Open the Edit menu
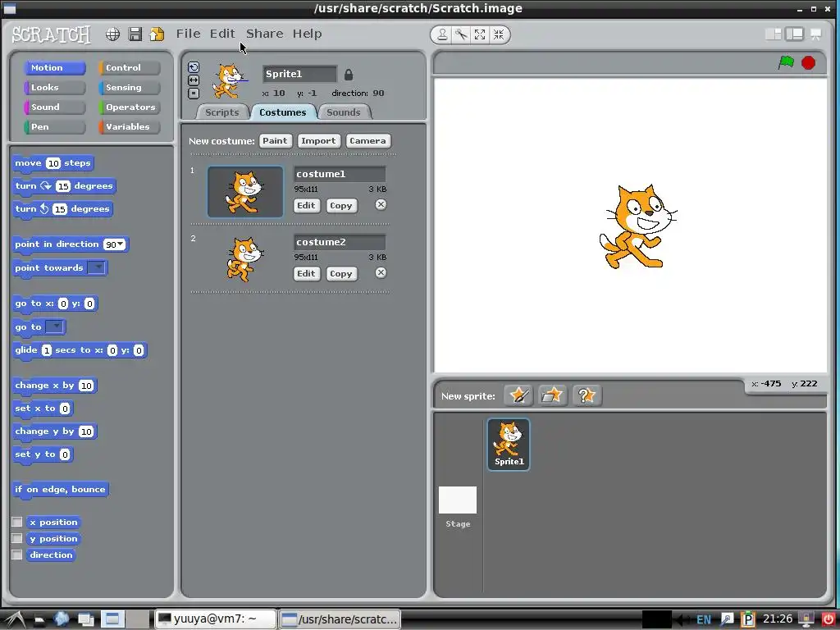 222,34
